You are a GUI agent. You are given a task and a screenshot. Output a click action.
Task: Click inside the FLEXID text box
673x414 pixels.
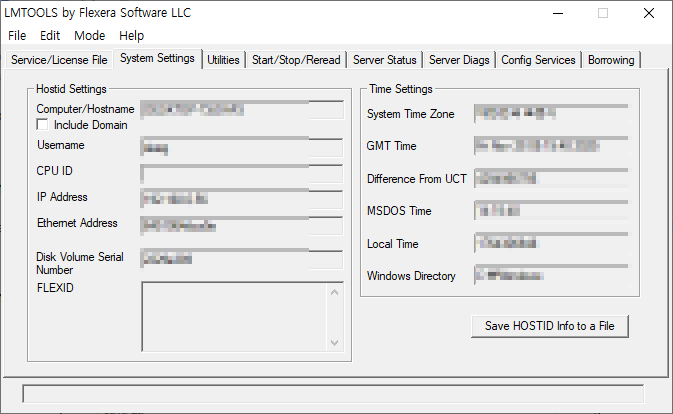[x=234, y=317]
